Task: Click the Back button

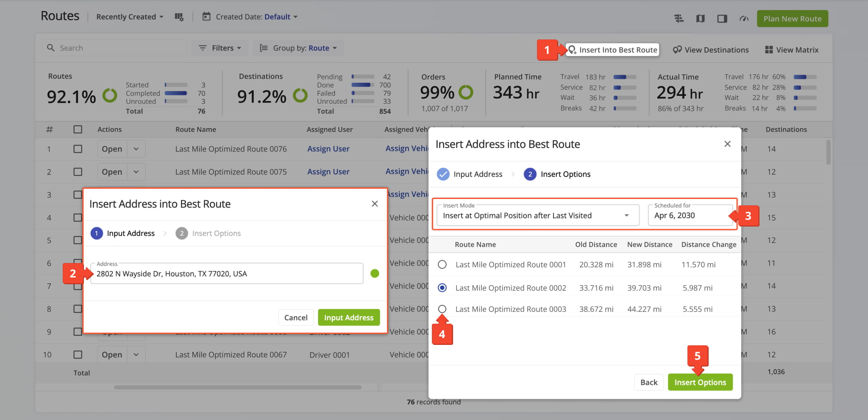Action: click(x=649, y=382)
